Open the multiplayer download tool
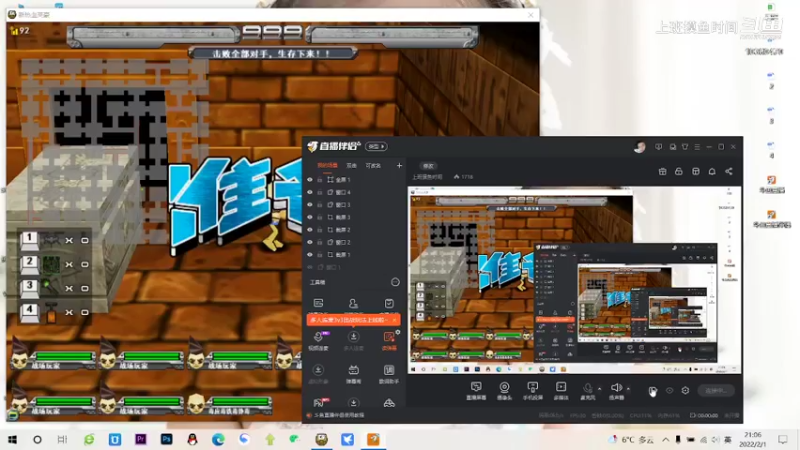Image resolution: width=800 pixels, height=450 pixels. click(x=353, y=340)
